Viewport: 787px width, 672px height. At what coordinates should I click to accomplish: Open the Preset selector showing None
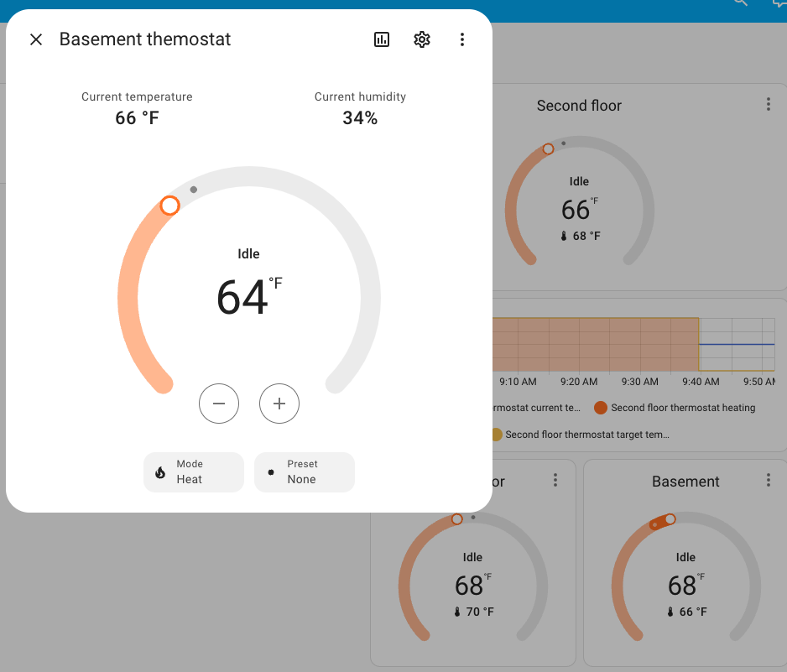tap(304, 472)
